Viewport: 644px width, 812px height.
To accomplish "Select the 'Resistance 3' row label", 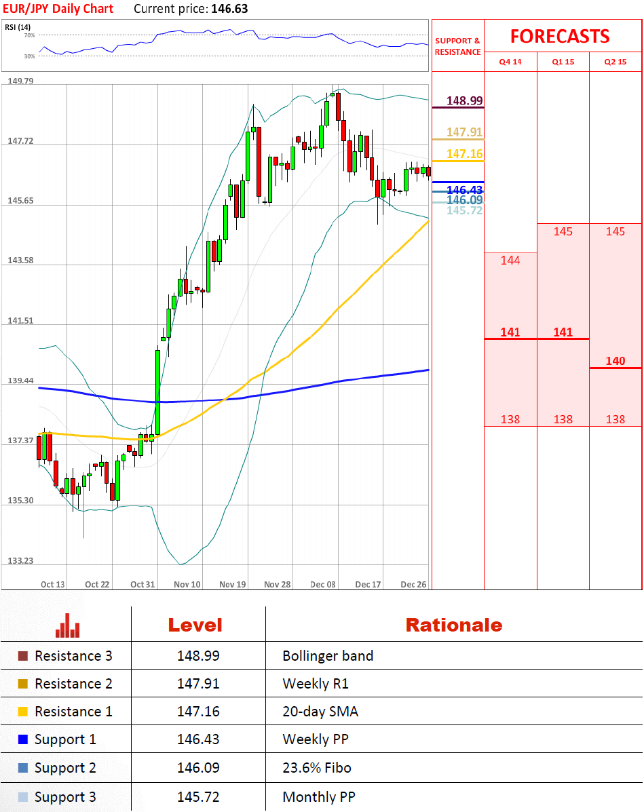I will 73,656.
